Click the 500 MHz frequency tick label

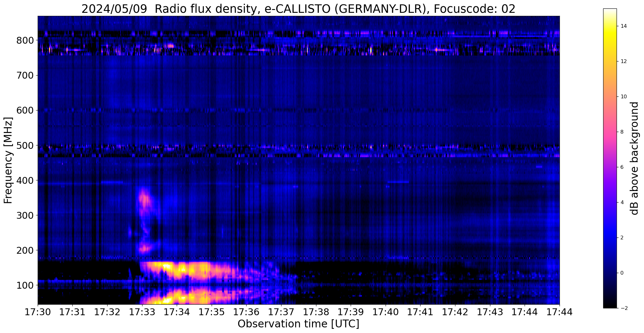pyautogui.click(x=25, y=146)
